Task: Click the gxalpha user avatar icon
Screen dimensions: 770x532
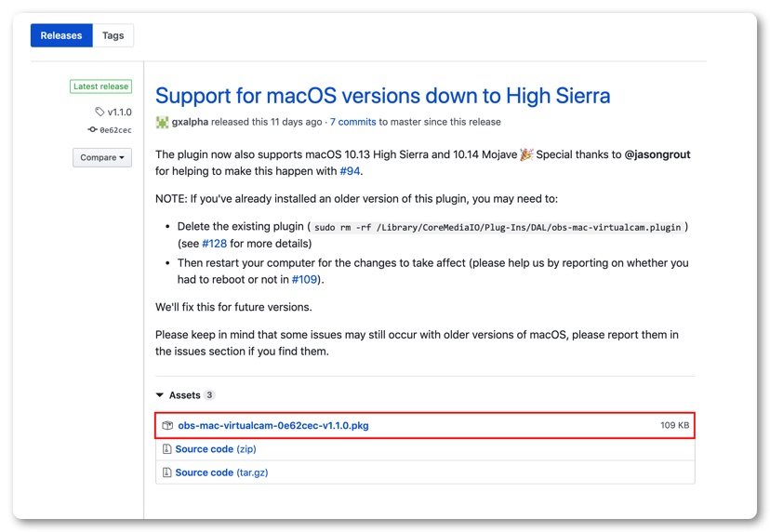Action: (162, 122)
